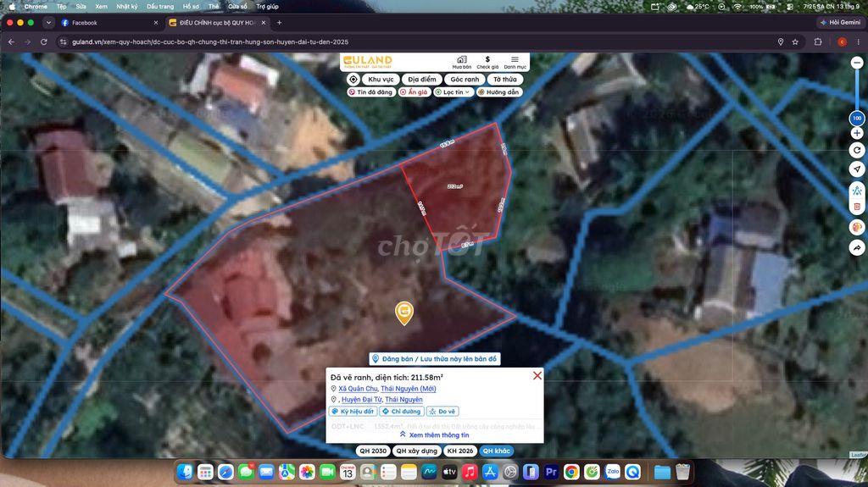Screen dimensions: 868x487
Task: Adjust the map opacity slider handle at 100
Action: click(857, 118)
